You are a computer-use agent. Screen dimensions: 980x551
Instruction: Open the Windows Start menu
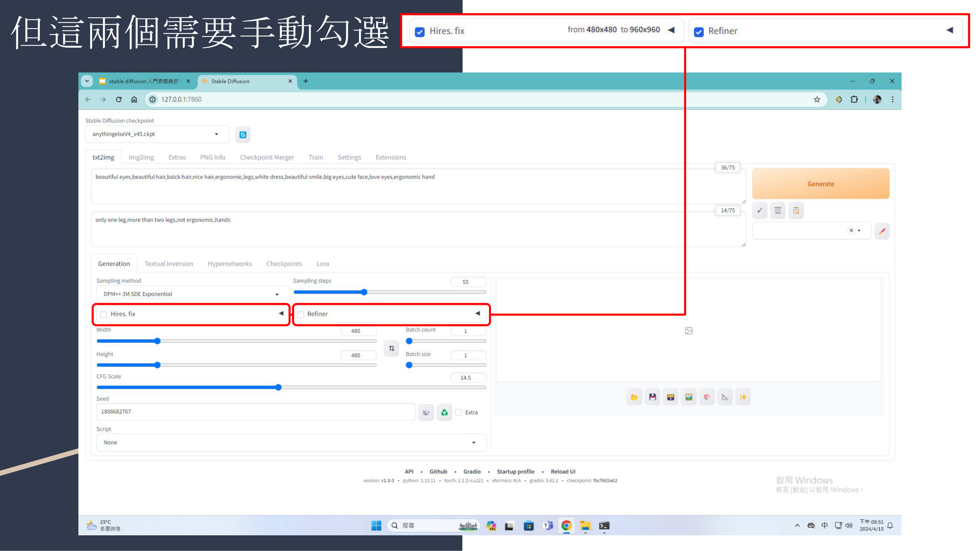(376, 526)
